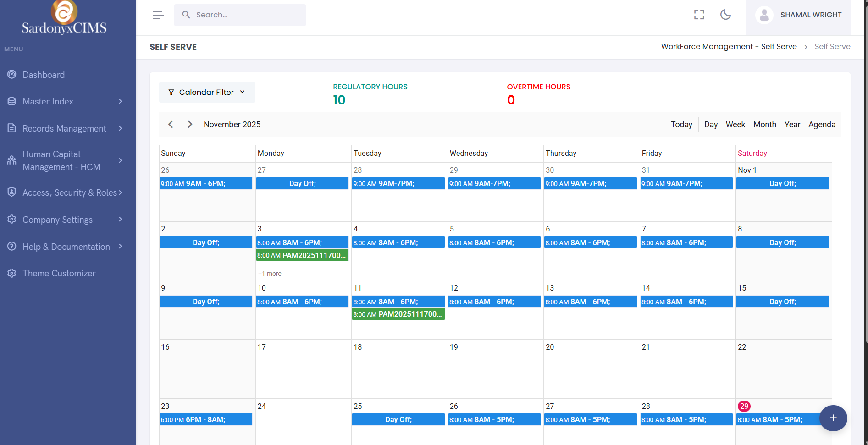Advance to next month with the right arrow
This screenshot has width=868, height=445.
190,124
